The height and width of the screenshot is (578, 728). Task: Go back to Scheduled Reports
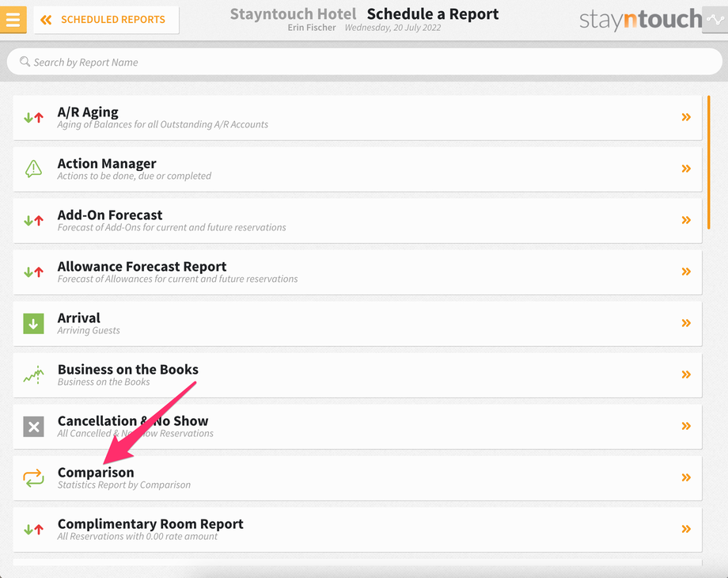point(106,20)
